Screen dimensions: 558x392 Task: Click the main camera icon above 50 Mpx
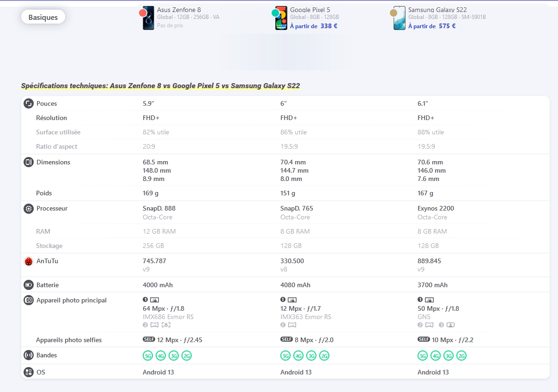click(x=430, y=300)
